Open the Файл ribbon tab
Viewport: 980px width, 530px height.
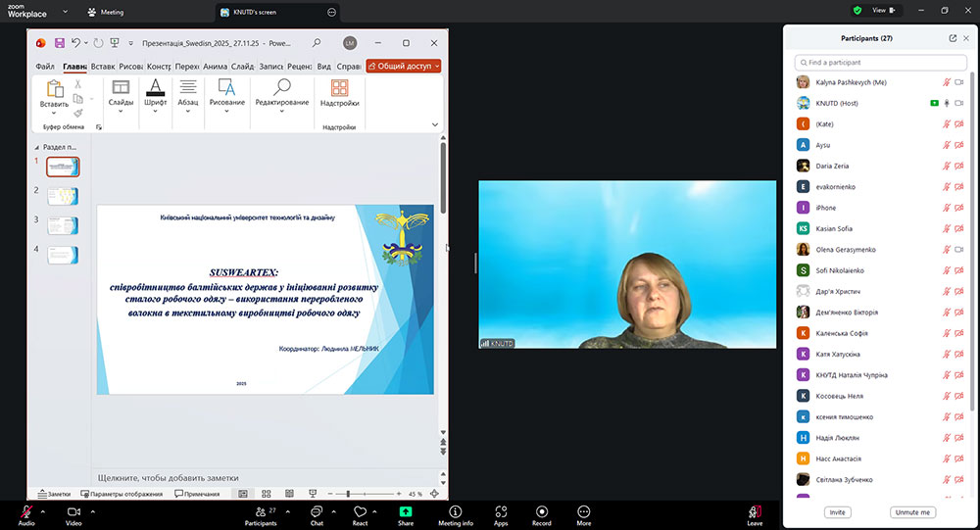(x=45, y=67)
